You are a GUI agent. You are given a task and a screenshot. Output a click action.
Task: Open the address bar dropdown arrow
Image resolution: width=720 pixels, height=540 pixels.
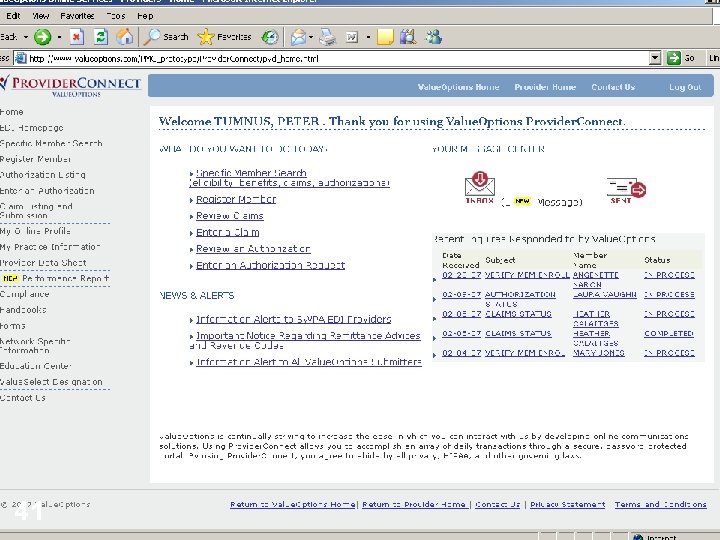pyautogui.click(x=655, y=58)
